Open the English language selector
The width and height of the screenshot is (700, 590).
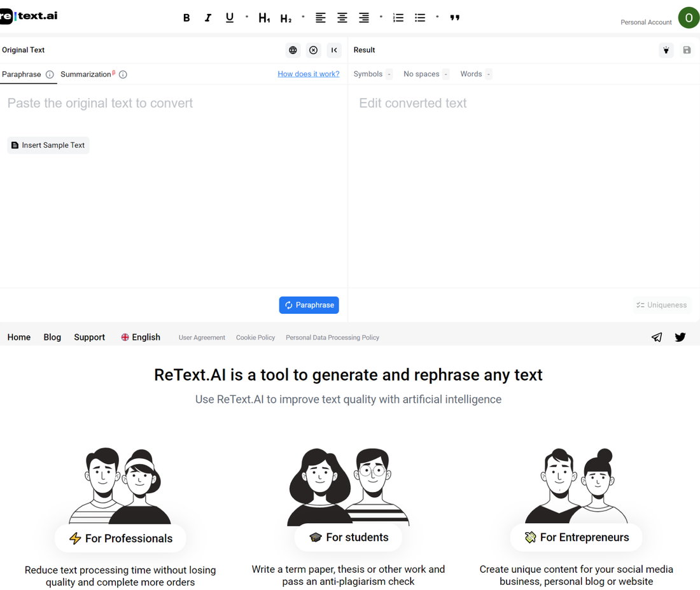[x=141, y=337]
